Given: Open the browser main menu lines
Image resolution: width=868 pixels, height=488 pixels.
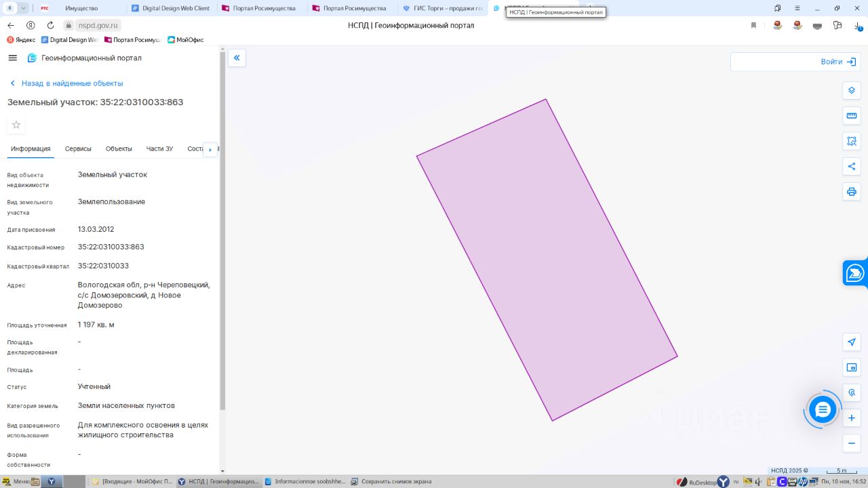Looking at the screenshot, I should tap(798, 8).
